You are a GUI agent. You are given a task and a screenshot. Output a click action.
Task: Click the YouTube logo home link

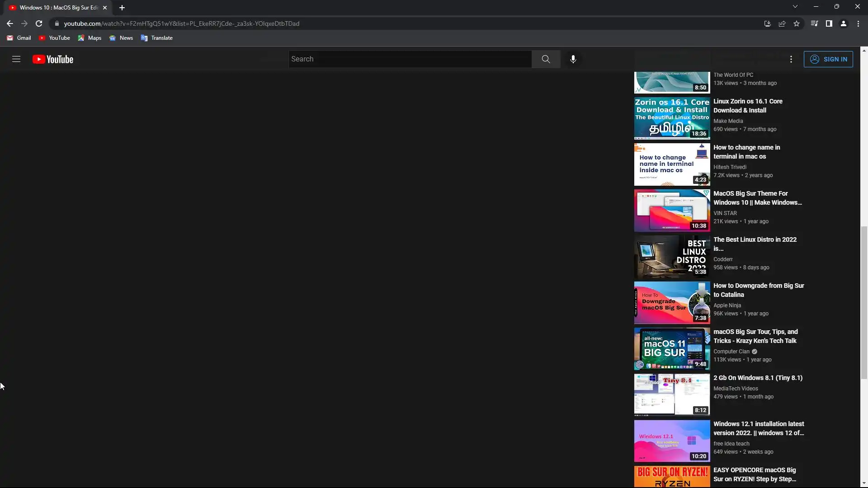point(53,59)
